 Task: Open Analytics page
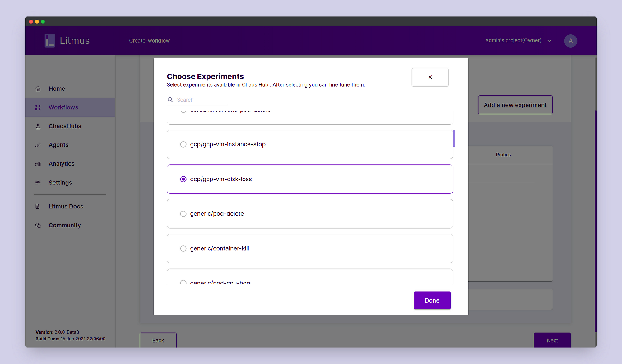70,164
